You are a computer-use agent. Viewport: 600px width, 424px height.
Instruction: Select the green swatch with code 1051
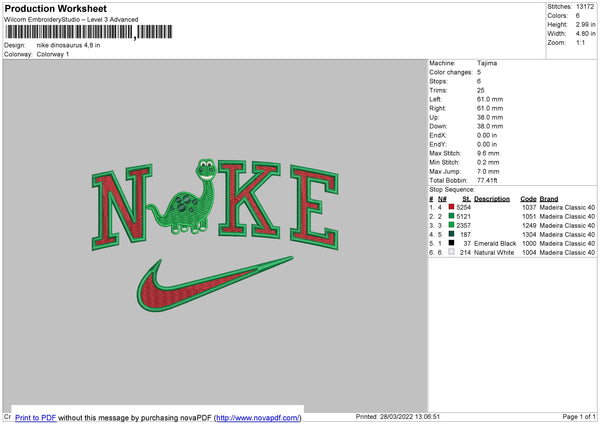[x=452, y=216]
